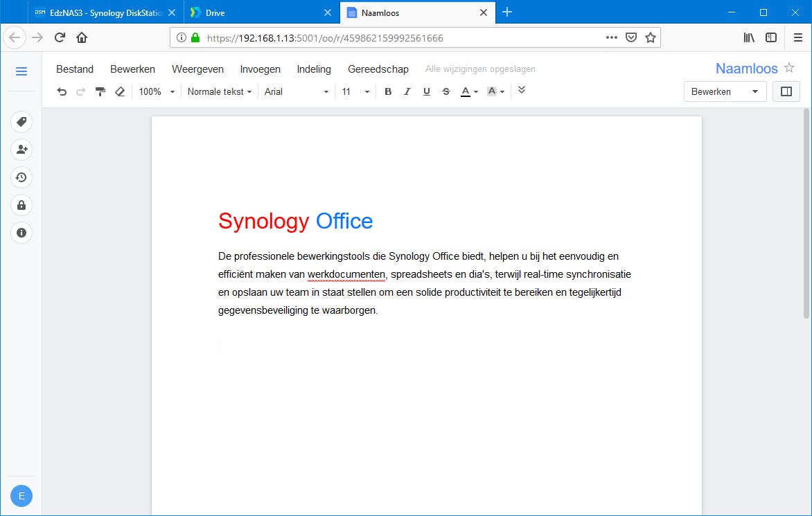Expand more toolbar options chevron
The height and width of the screenshot is (516, 812).
click(x=522, y=90)
